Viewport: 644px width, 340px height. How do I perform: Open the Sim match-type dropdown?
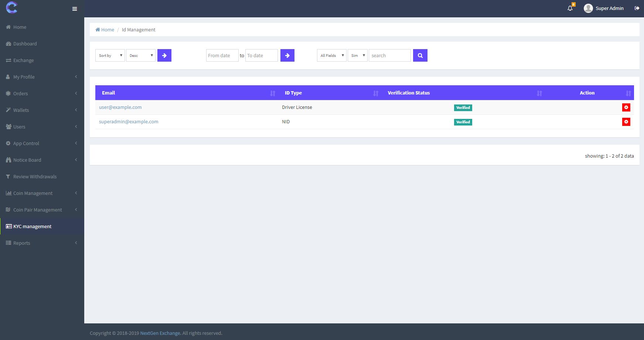pyautogui.click(x=358, y=55)
